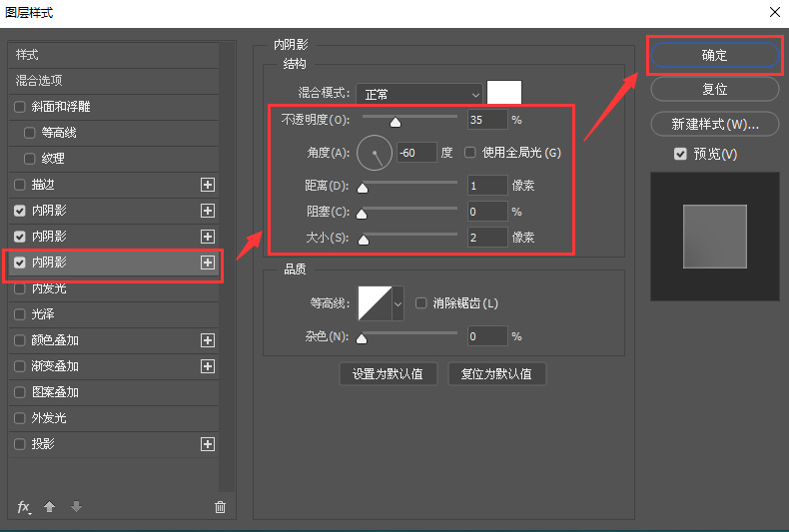789x532 pixels.
Task: Click plus icon on highlighted 内阴影 row
Action: click(208, 263)
